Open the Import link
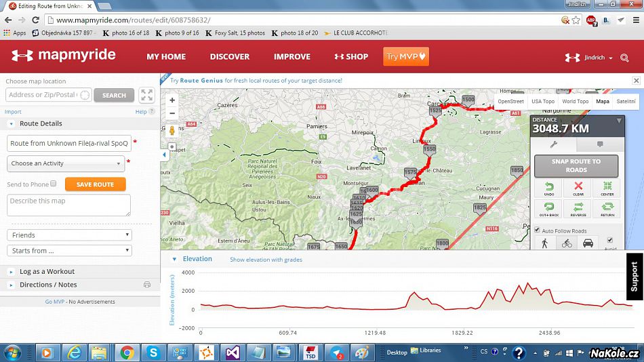The width and height of the screenshot is (644, 362). click(13, 112)
